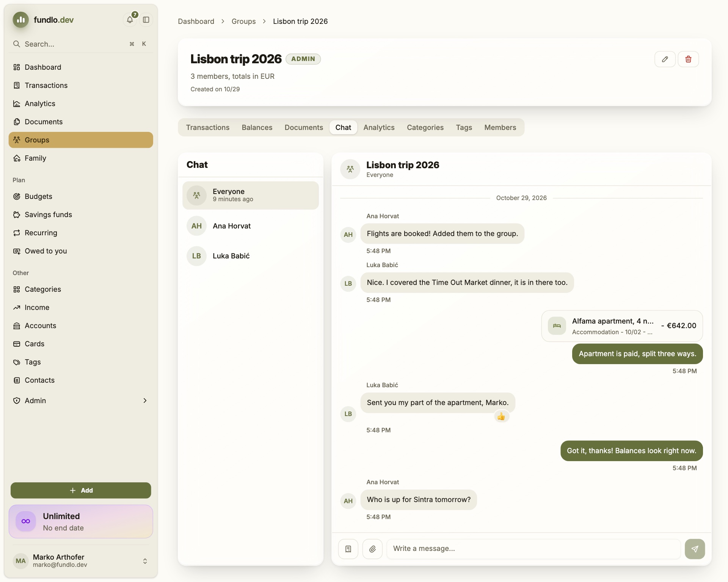Click the Groups breadcrumb link
Image resolution: width=728 pixels, height=582 pixels.
click(x=243, y=21)
